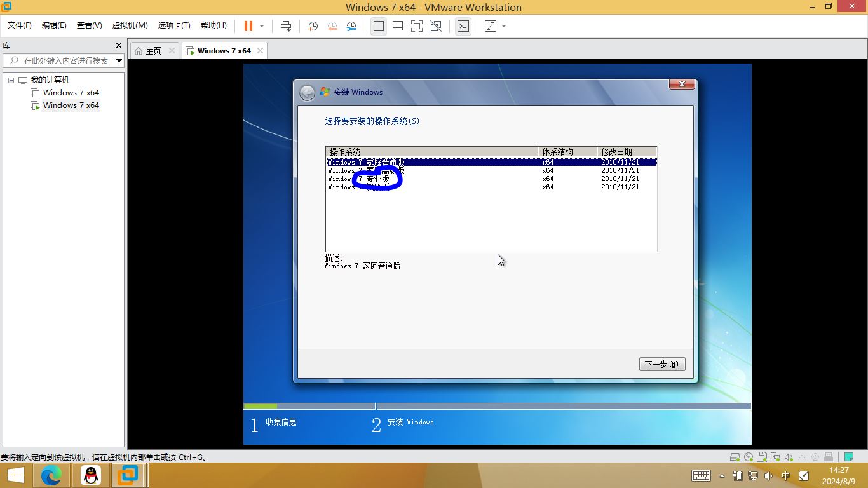The image size is (868, 488).
Task: Click the CD/DVD drive status bar icon
Action: (x=749, y=457)
